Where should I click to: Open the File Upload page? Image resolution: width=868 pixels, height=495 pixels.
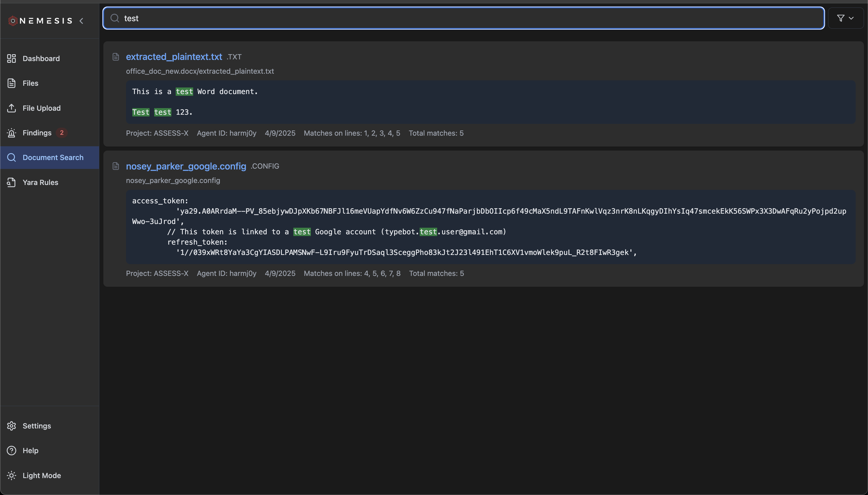[42, 108]
